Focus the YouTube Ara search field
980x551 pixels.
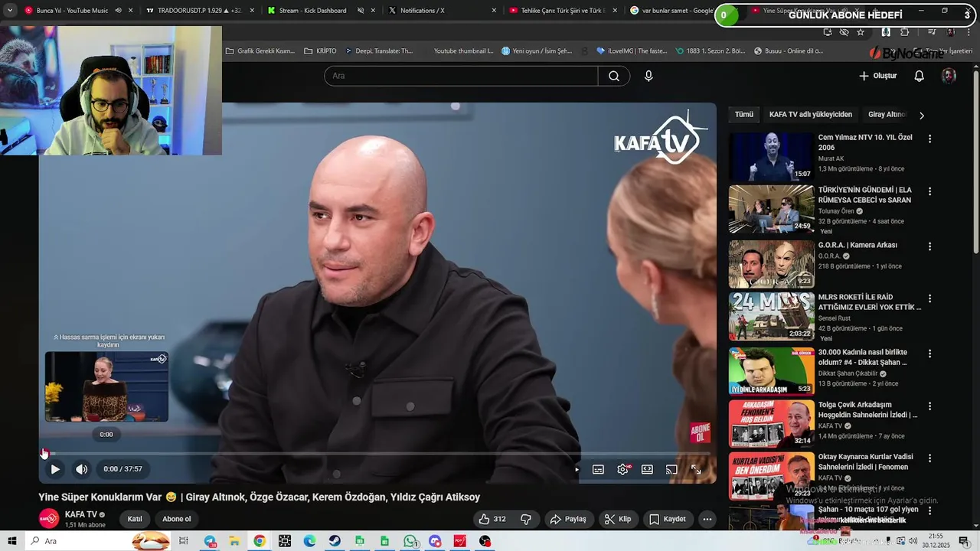click(x=461, y=76)
